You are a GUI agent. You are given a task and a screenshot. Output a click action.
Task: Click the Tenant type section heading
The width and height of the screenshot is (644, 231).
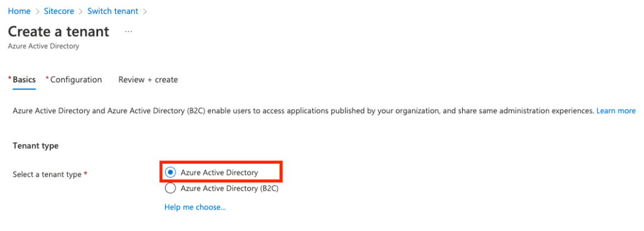click(x=36, y=145)
